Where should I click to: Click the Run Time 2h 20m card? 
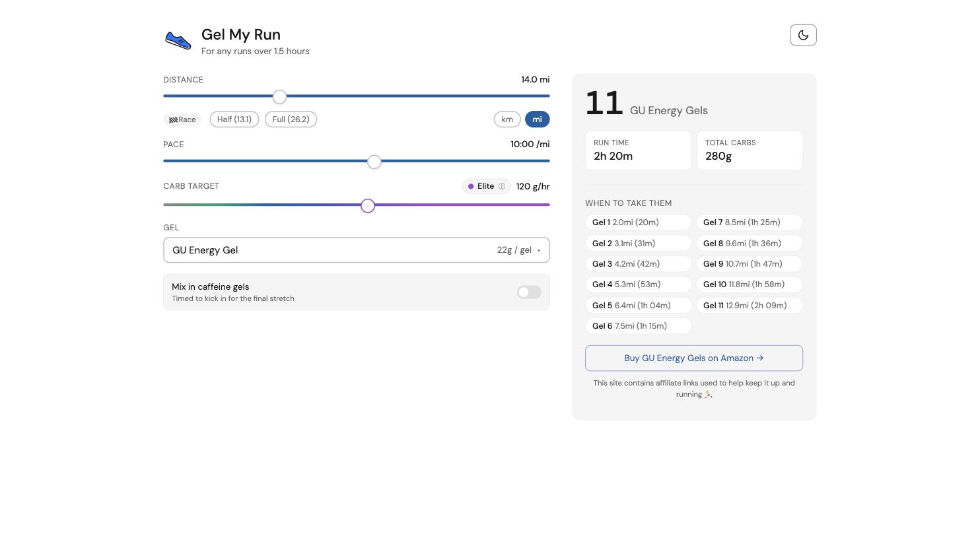[x=638, y=151]
